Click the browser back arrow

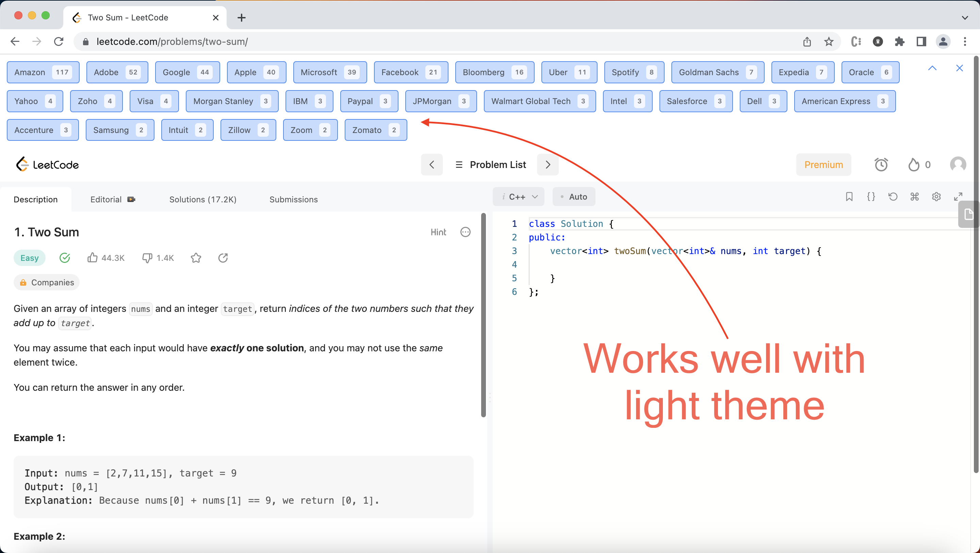(15, 41)
